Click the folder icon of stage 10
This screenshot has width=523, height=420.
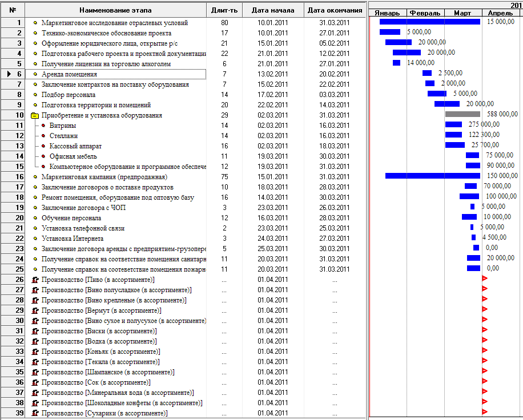pyautogui.click(x=35, y=115)
